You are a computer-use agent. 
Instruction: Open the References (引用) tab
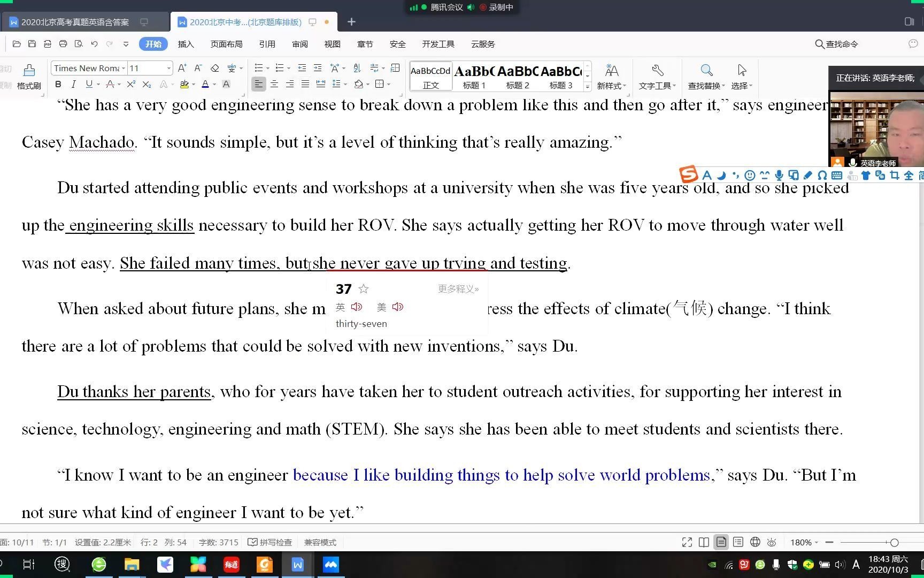coord(267,44)
